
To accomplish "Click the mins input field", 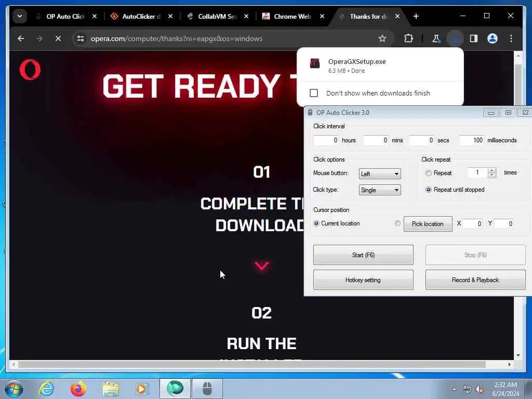I will pyautogui.click(x=376, y=140).
